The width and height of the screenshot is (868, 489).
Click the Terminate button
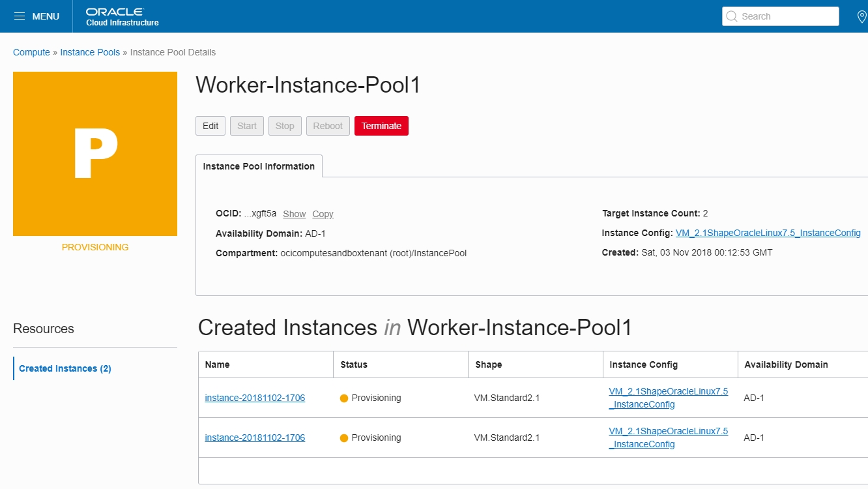point(381,125)
